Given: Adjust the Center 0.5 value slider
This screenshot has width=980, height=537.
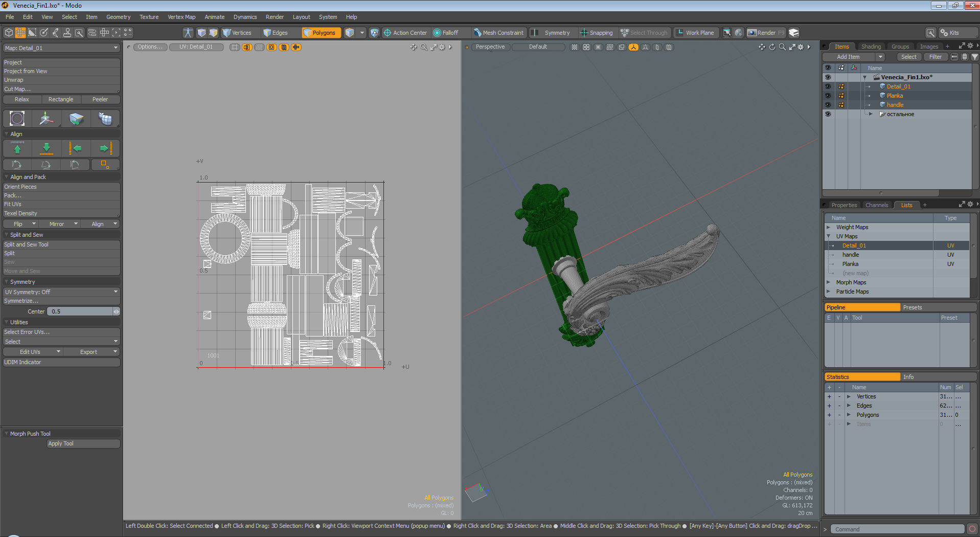Looking at the screenshot, I should coord(80,311).
